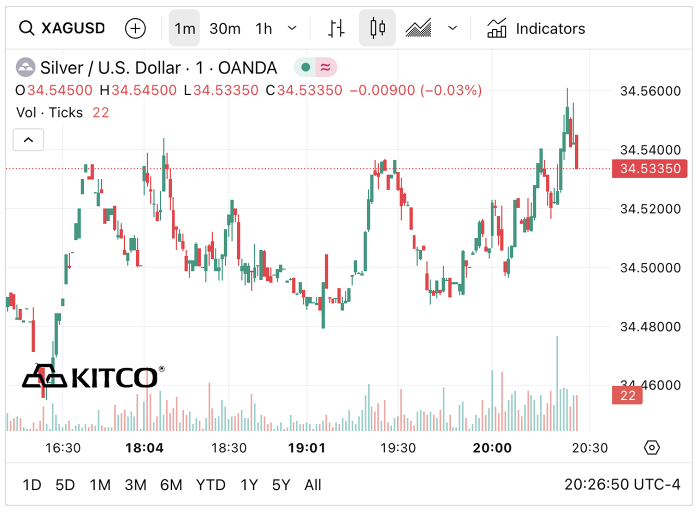Select the 5D date range
Image resolution: width=700 pixels, height=513 pixels.
click(65, 485)
